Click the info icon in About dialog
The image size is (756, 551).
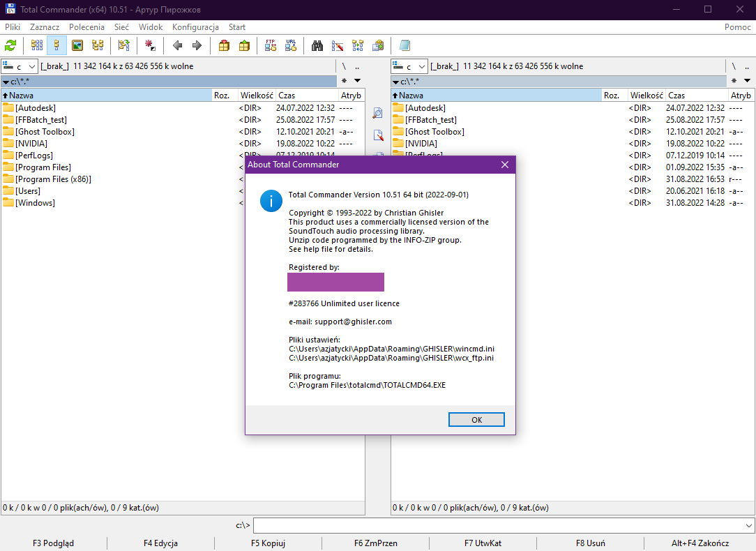pyautogui.click(x=271, y=201)
